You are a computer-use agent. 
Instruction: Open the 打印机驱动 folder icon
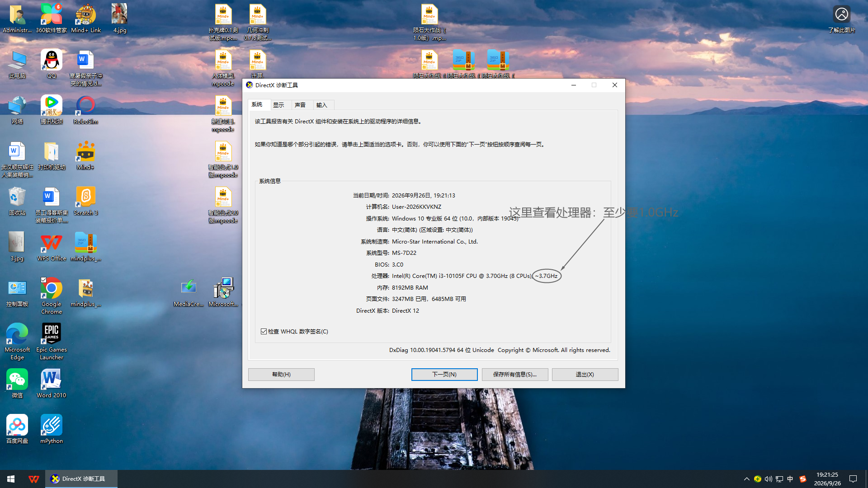[x=52, y=155]
